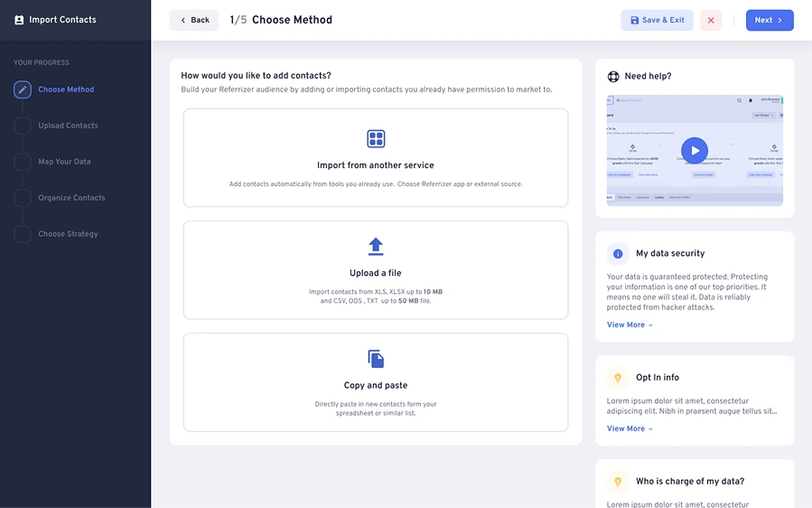Click the Choose Strategy step circle
This screenshot has height=508, width=812.
pyautogui.click(x=23, y=234)
